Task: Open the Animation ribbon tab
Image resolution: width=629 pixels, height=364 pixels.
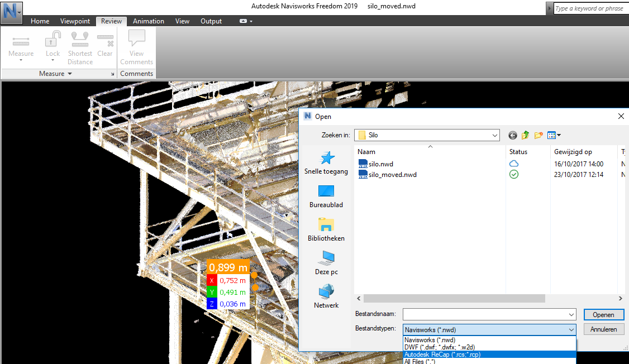Action: 149,21
